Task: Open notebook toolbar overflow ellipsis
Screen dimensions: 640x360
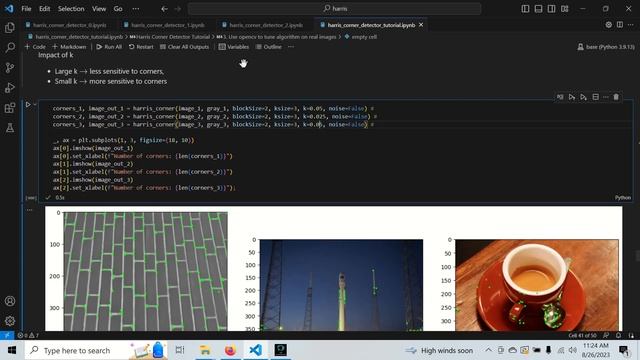Action: coord(291,47)
